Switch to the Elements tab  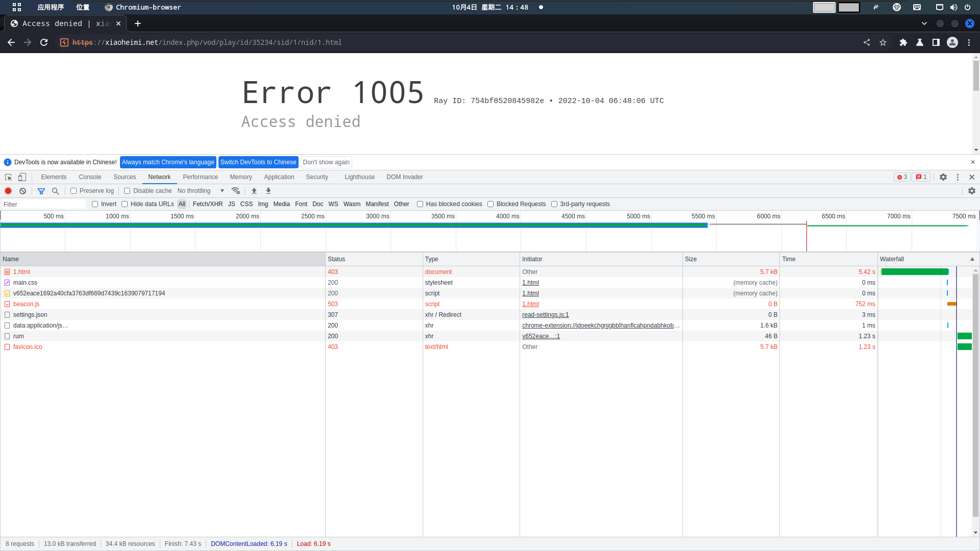pyautogui.click(x=54, y=177)
